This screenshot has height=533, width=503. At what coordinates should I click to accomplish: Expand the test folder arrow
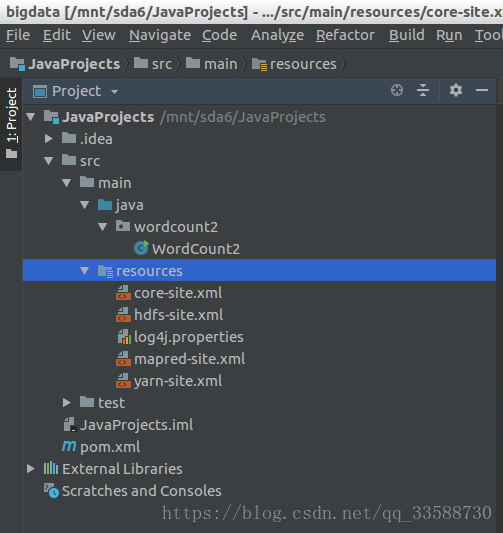67,402
